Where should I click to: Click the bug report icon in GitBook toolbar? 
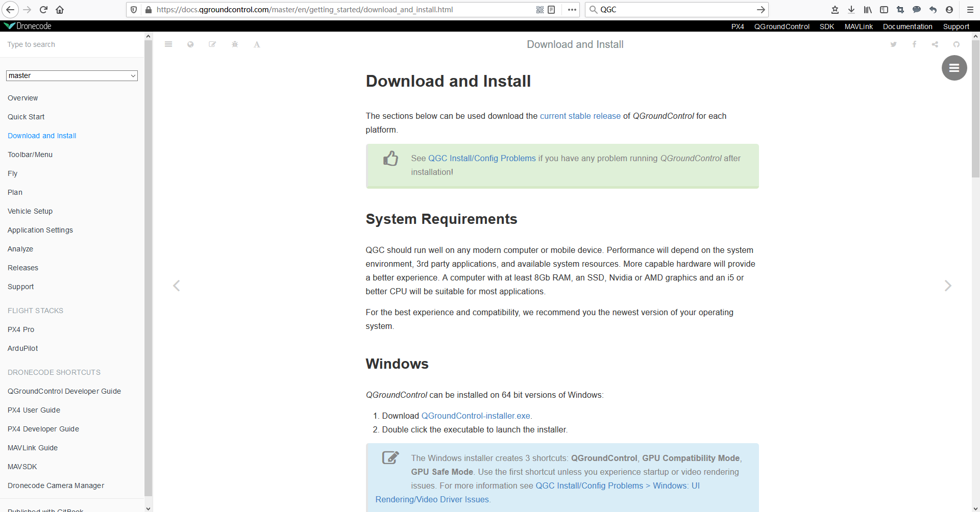coord(235,44)
